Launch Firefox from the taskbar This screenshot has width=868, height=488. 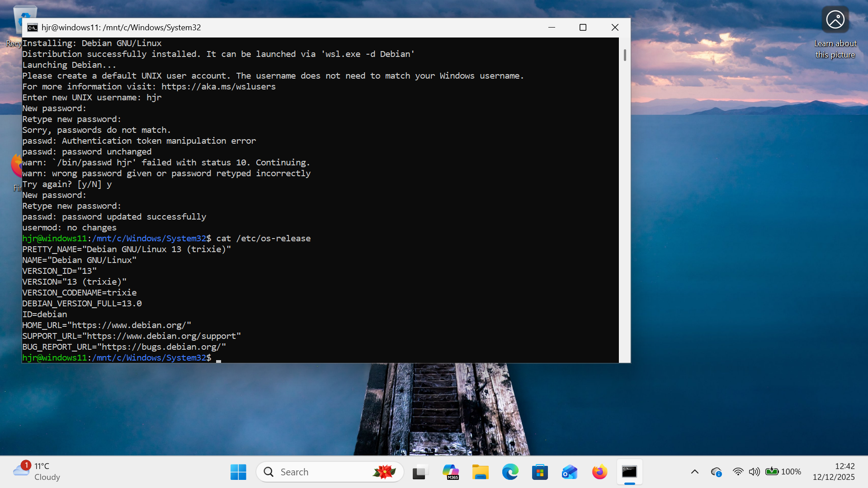click(599, 472)
